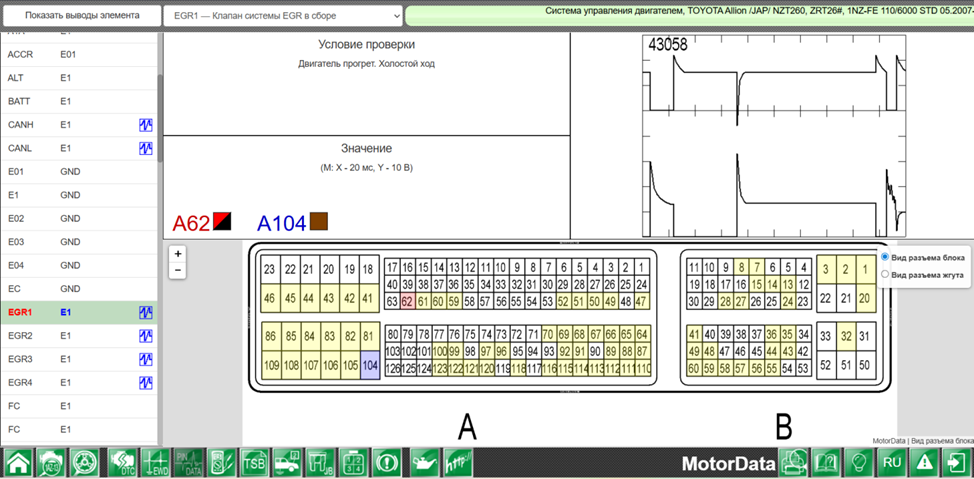Click the exit/logout icon
Image resolution: width=974 pixels, height=479 pixels.
tap(957, 463)
